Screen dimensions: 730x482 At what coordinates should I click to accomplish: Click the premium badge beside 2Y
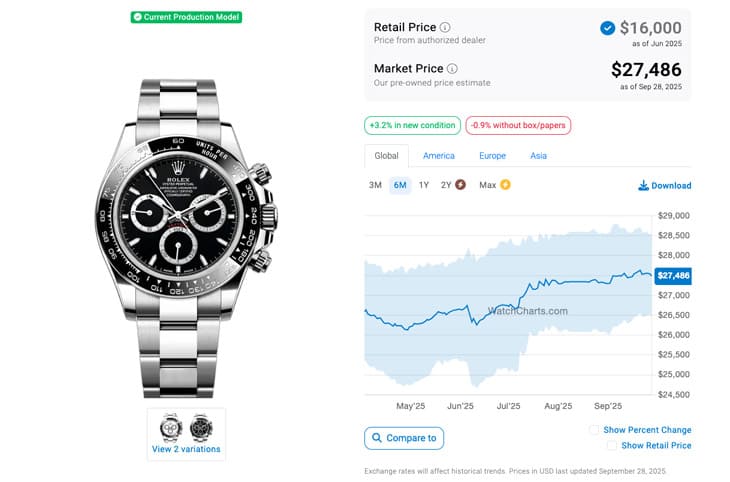click(x=460, y=185)
